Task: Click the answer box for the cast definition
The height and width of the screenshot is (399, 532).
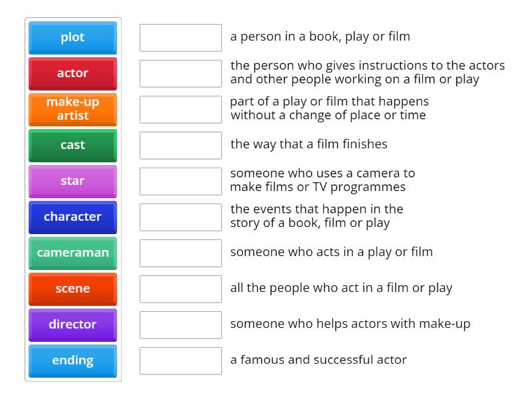Action: (x=180, y=289)
